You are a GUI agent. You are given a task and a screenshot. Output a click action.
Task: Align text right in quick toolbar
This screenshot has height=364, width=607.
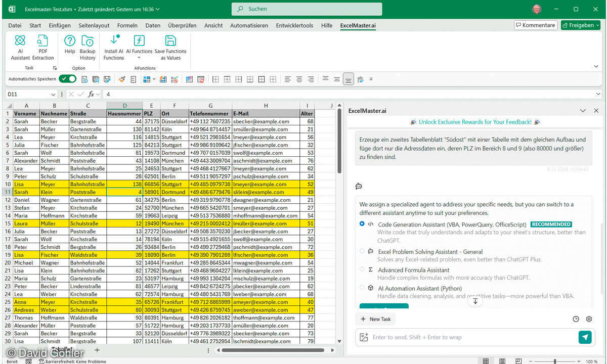click(x=311, y=79)
